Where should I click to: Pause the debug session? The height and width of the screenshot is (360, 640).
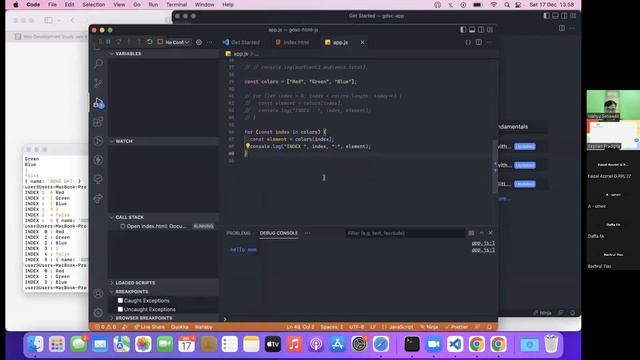(108, 42)
